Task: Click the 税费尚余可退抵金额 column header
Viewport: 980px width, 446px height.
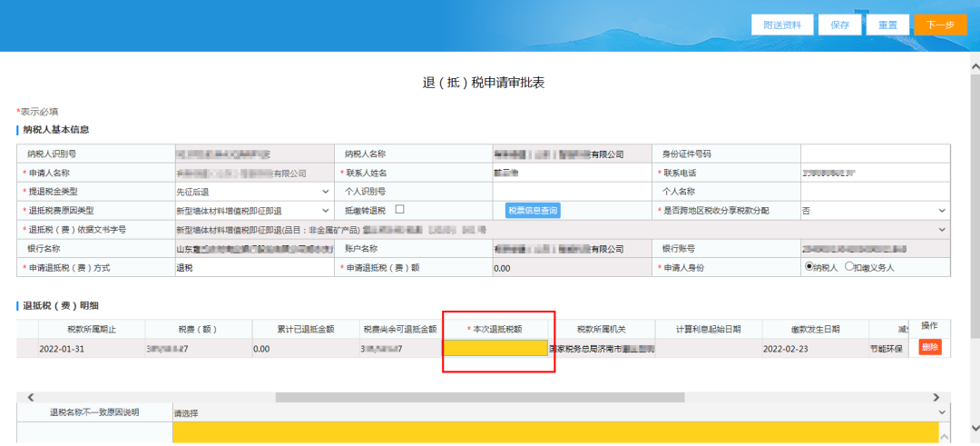Action: point(400,329)
